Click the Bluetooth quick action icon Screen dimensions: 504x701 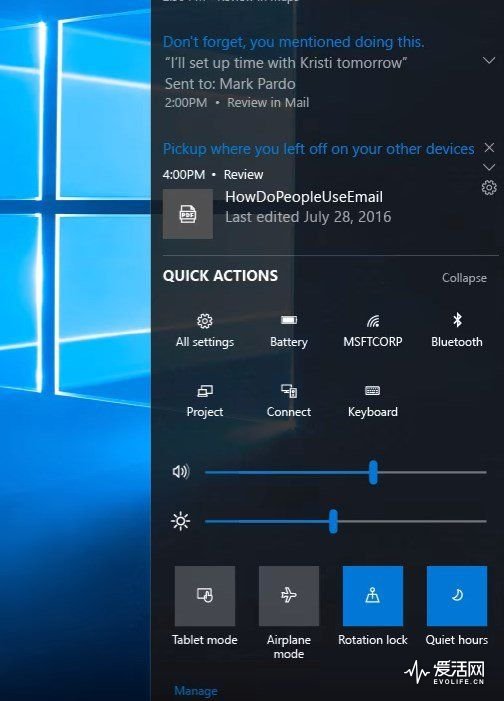click(x=457, y=320)
